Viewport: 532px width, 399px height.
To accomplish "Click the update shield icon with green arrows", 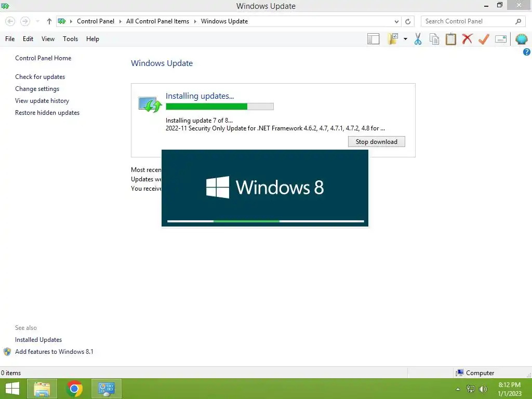I will tap(150, 104).
